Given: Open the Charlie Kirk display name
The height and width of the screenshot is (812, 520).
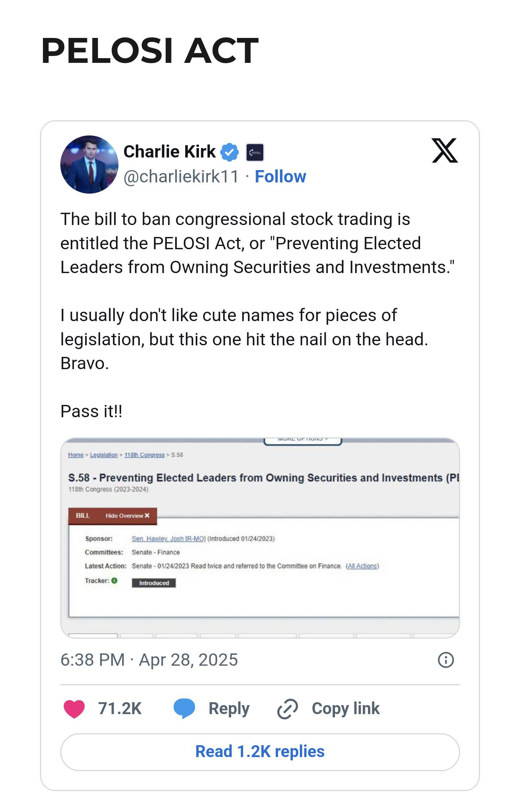Looking at the screenshot, I should (169, 152).
